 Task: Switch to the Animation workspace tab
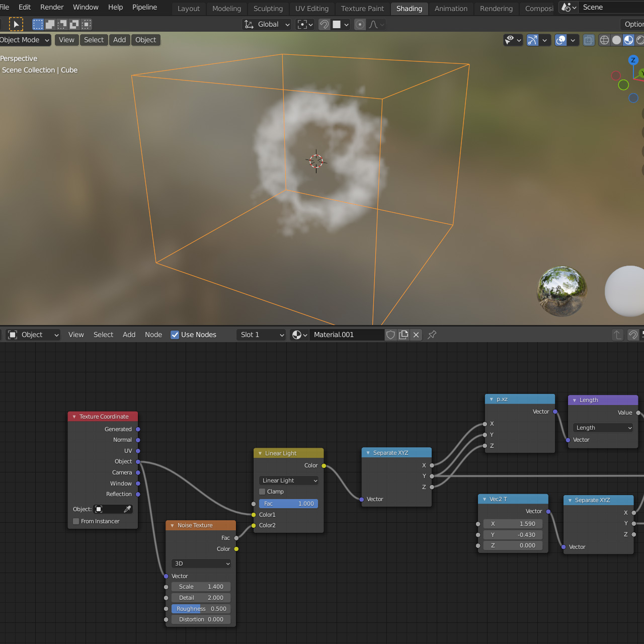pos(450,9)
